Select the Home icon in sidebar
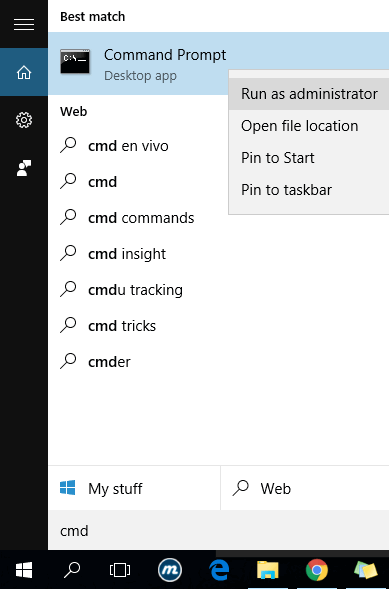389x589 pixels. pos(24,72)
